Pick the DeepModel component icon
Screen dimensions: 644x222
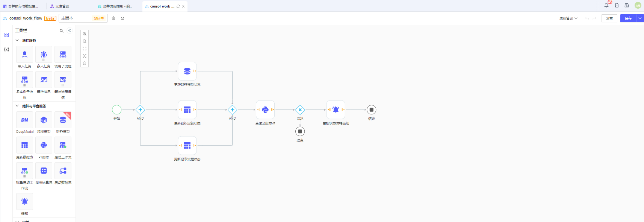coord(24,120)
